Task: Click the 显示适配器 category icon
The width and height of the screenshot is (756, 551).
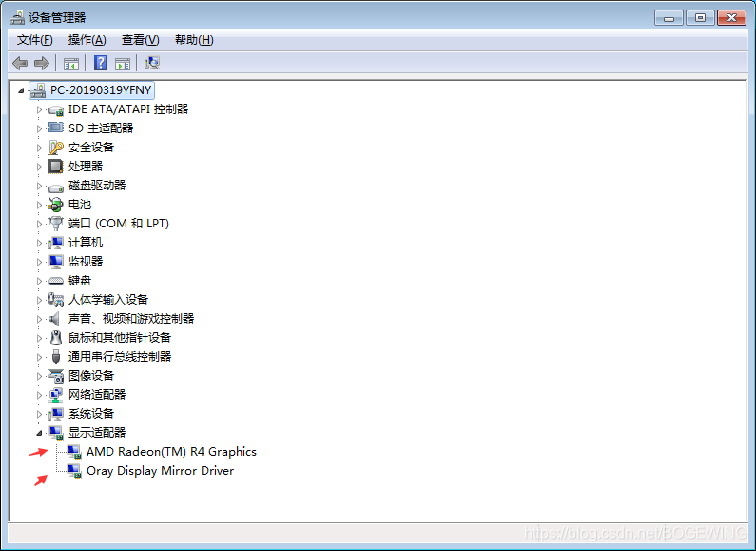Action: [x=56, y=433]
